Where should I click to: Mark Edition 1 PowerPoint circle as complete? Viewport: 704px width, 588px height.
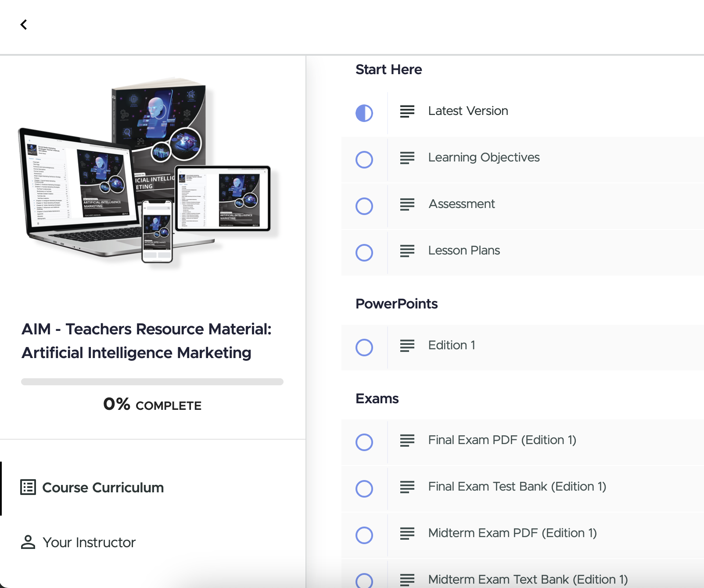click(x=364, y=348)
